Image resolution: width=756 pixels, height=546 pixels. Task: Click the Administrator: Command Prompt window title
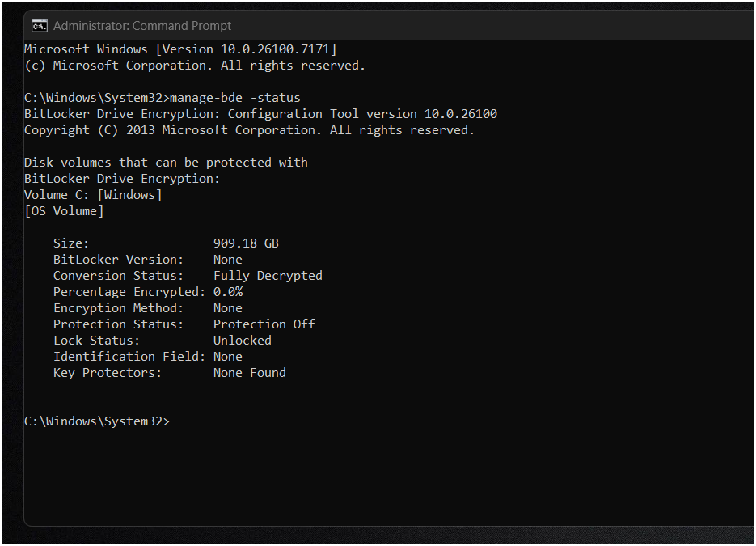[x=142, y=26]
